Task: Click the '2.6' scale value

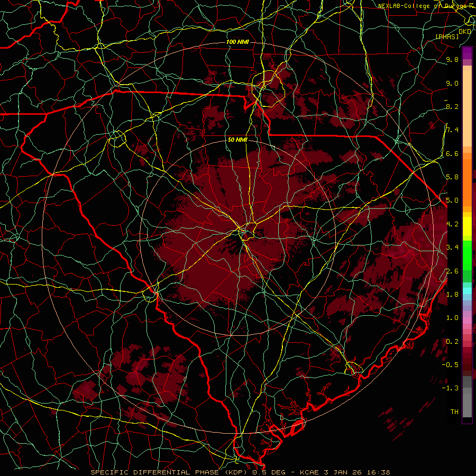Action: [x=452, y=271]
